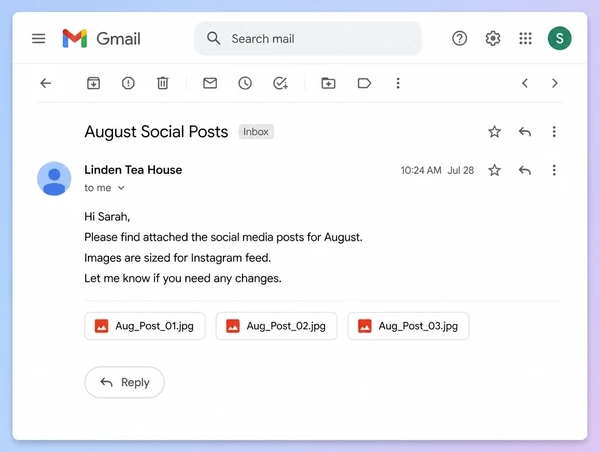This screenshot has width=600, height=452.
Task: Reply via message header arrow icon
Action: coord(525,170)
